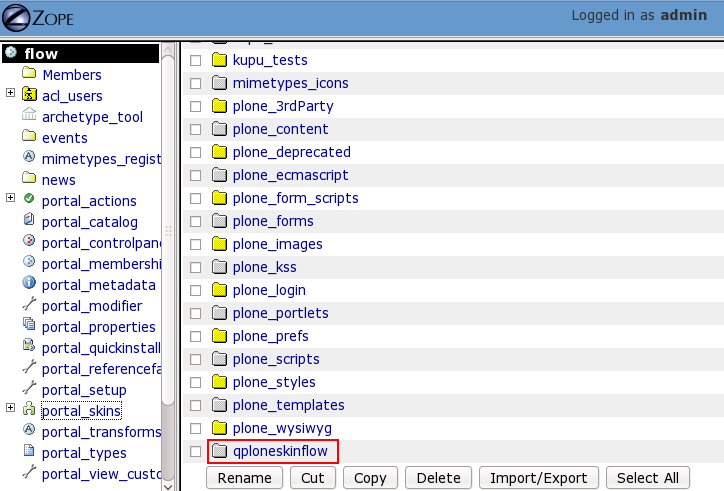Select portal_skins in the navigation tree
This screenshot has height=491, width=724.
coord(82,411)
